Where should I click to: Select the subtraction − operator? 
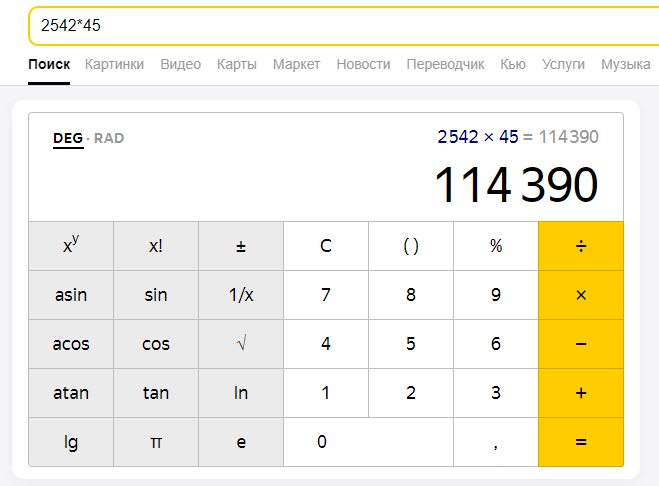click(581, 344)
